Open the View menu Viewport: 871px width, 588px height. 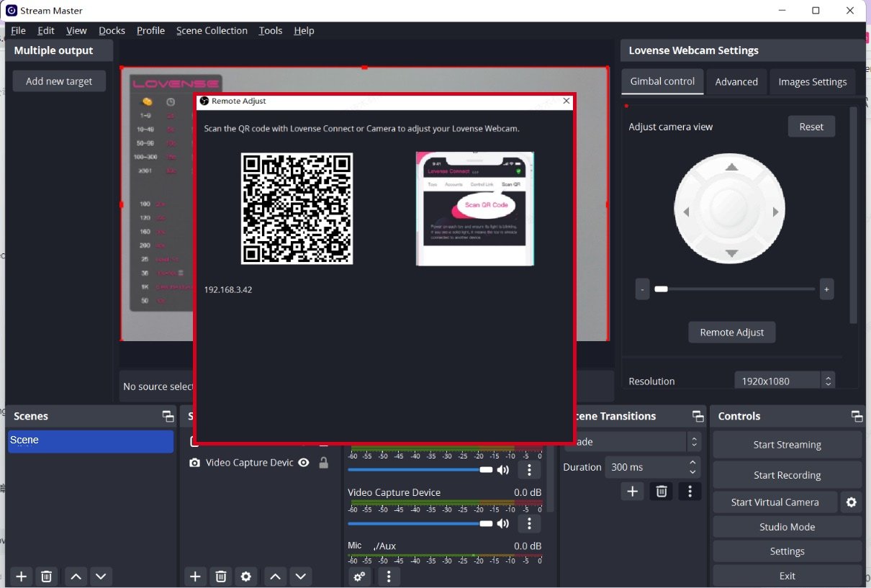click(x=76, y=30)
